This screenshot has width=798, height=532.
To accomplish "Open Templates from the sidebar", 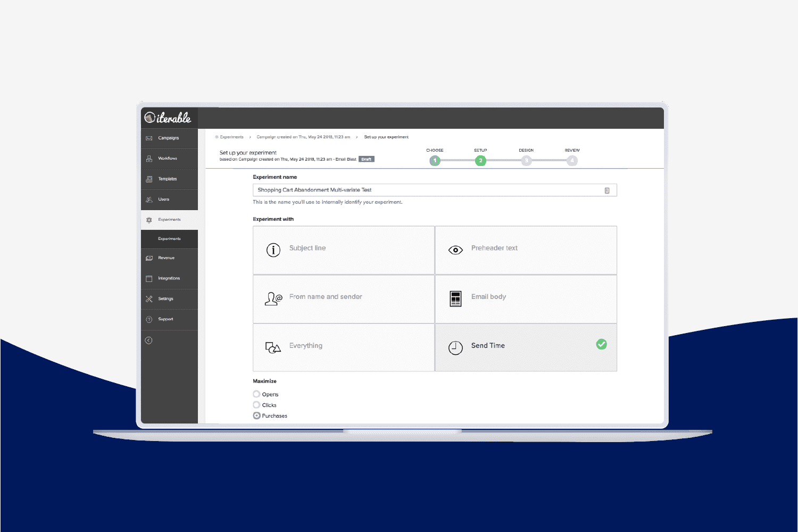I will pos(169,179).
